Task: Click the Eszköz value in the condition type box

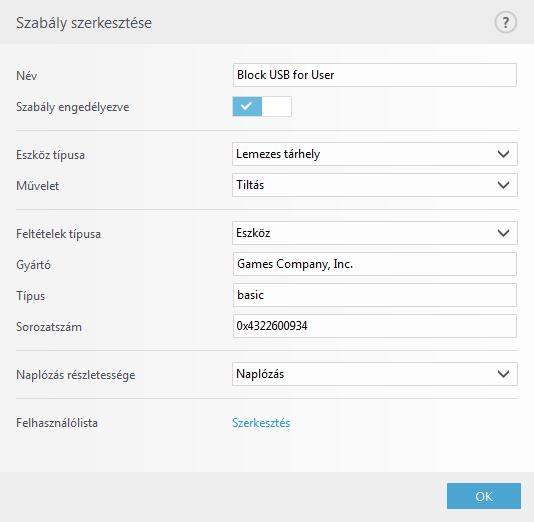Action: coord(253,233)
